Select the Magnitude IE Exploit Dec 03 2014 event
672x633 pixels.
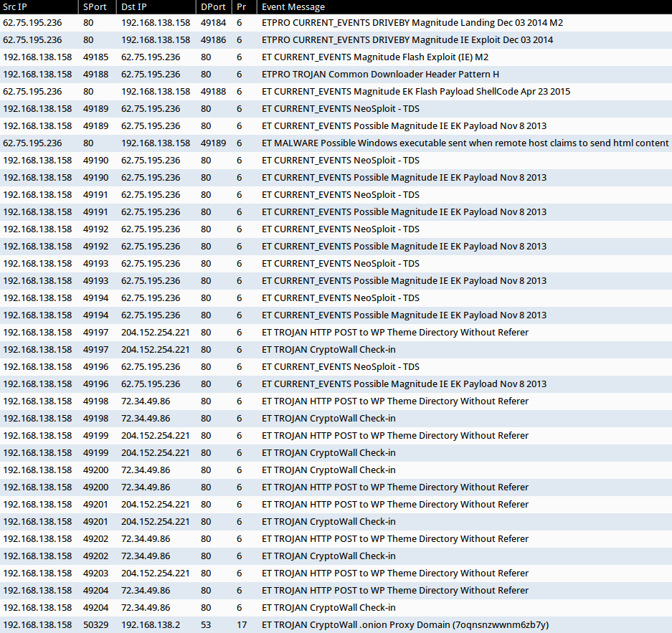click(336, 40)
